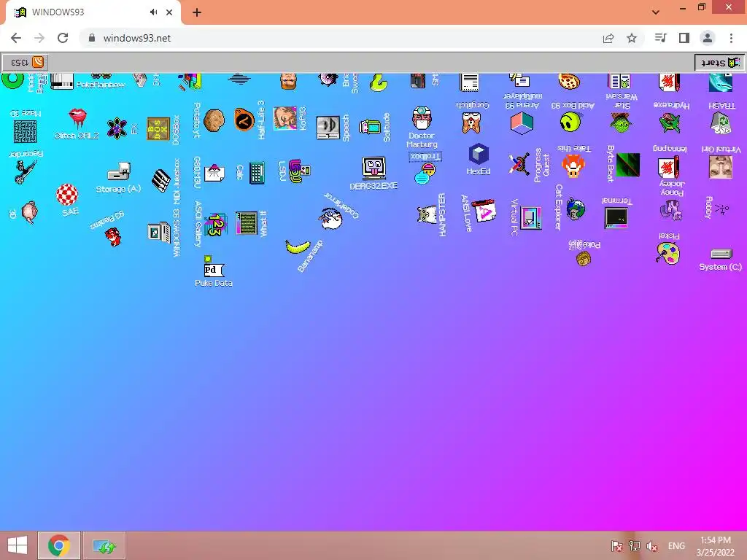Viewport: 747px width, 560px height.
Task: Open the CodeMirror icon
Action: [330, 219]
